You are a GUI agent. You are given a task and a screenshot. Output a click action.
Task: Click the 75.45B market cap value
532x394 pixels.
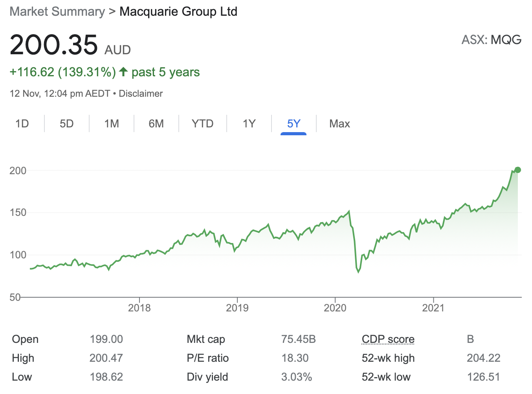point(298,339)
